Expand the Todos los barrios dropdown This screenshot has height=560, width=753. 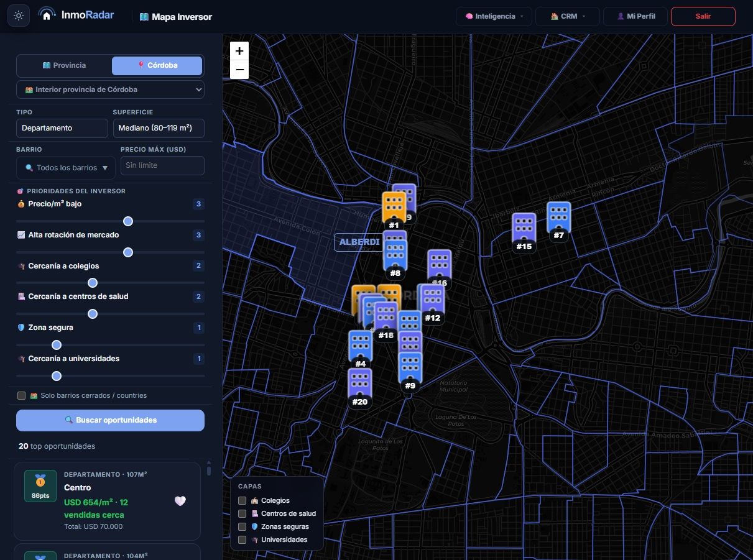[65, 168]
